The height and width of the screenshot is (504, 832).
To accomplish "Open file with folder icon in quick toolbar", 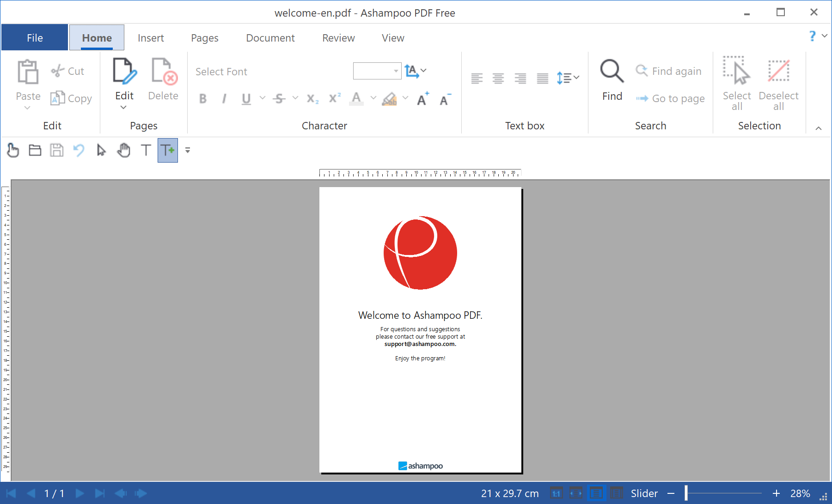I will (35, 150).
